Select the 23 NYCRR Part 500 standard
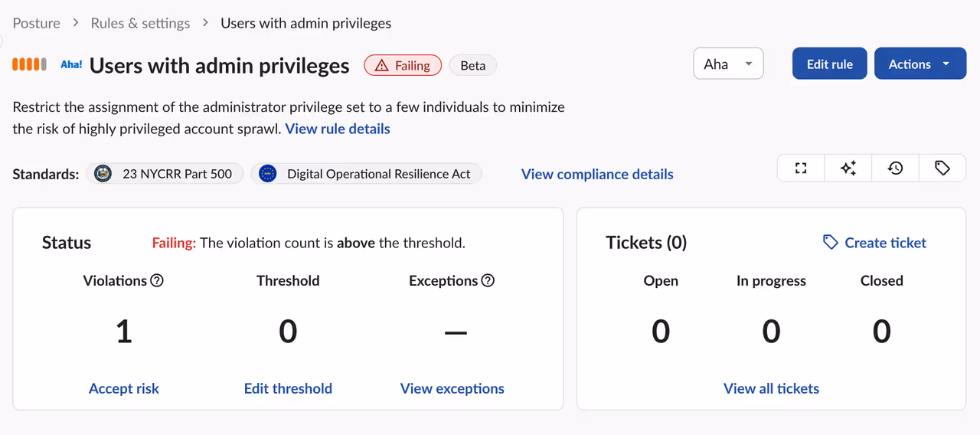Viewport: 980px width, 435px height. [x=165, y=174]
